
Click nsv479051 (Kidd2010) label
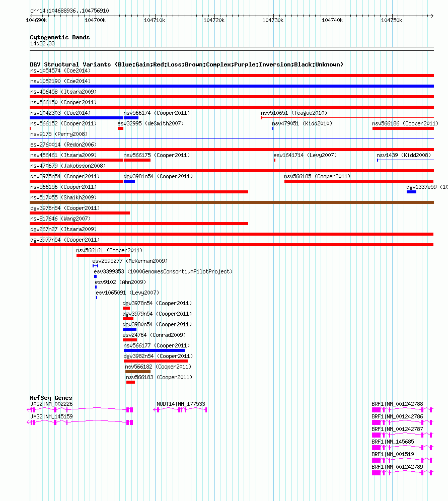click(x=302, y=123)
